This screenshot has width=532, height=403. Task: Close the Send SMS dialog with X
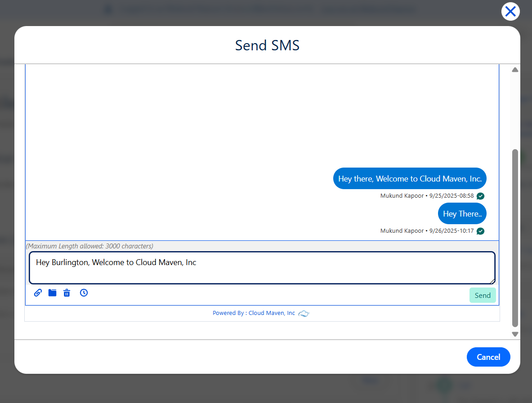(510, 12)
